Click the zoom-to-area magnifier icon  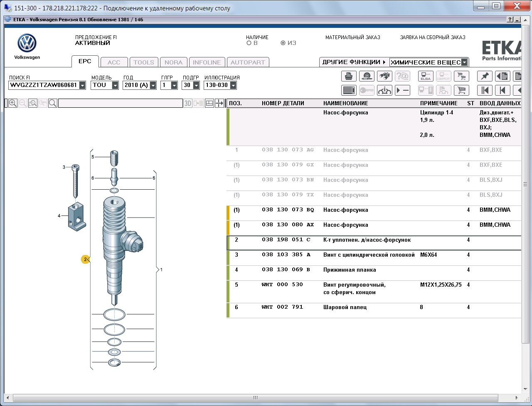pyautogui.click(x=33, y=103)
